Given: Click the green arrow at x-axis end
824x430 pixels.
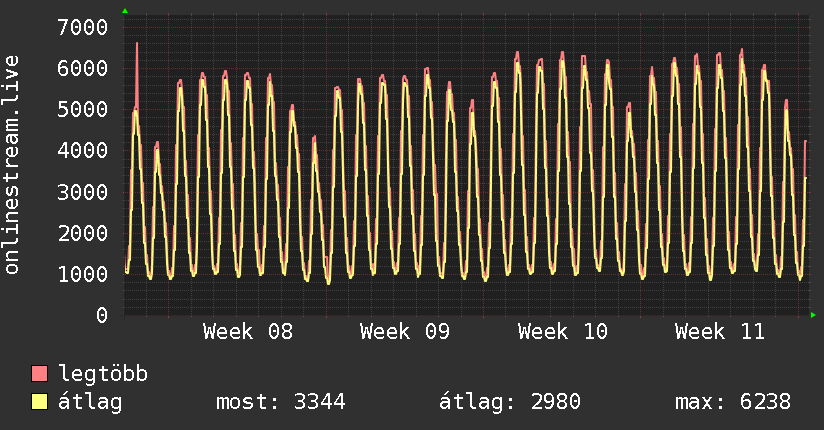Looking at the screenshot, I should coord(813,315).
